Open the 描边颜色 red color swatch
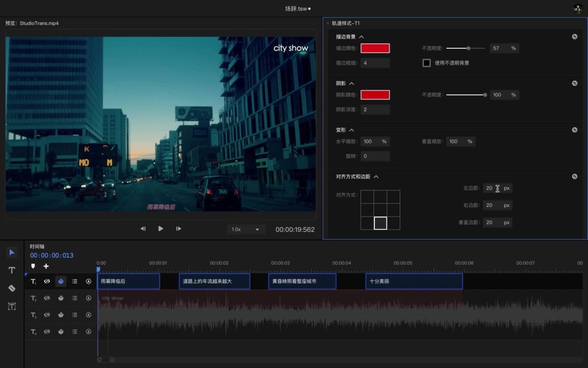This screenshot has height=368, width=588. 375,48
